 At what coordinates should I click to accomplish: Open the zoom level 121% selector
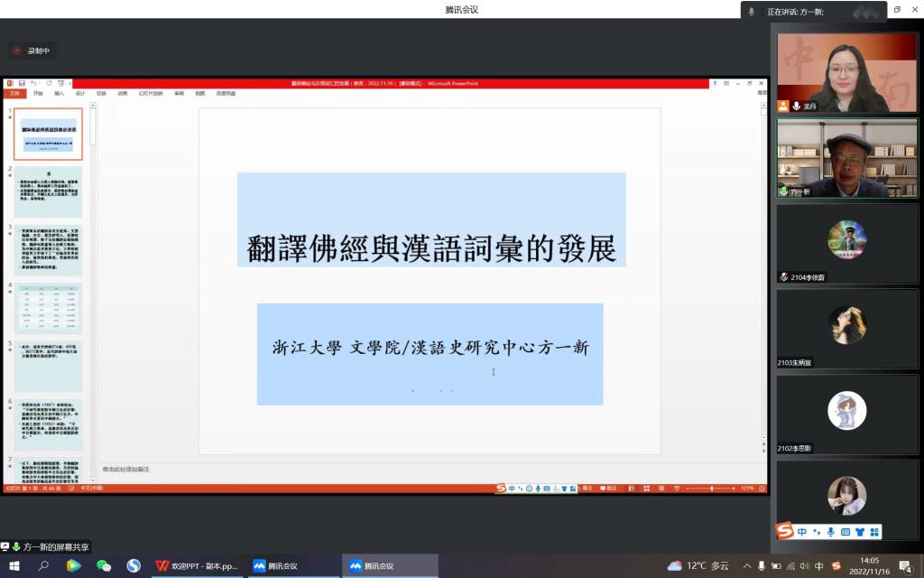746,489
